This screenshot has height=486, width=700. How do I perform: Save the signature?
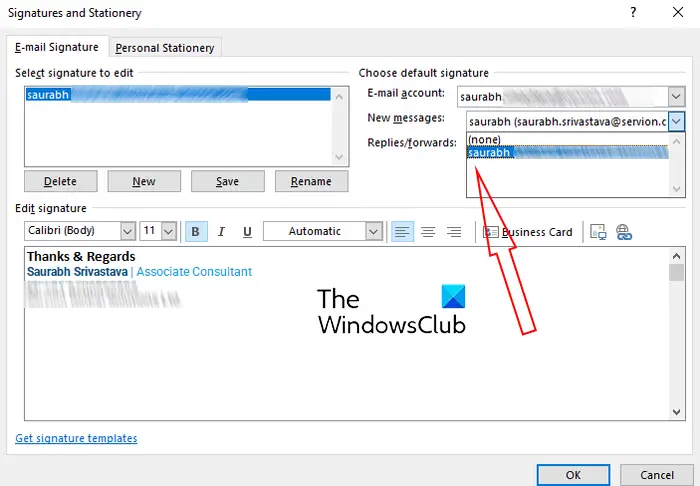pos(227,181)
